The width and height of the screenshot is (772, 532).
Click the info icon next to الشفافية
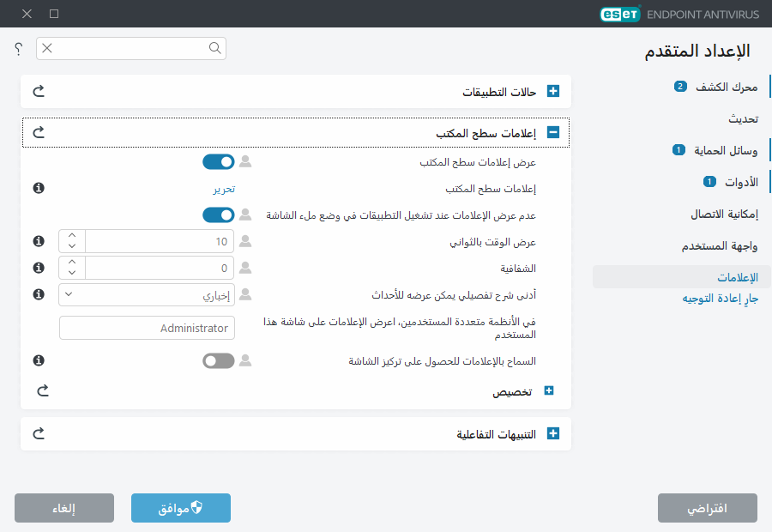click(39, 267)
